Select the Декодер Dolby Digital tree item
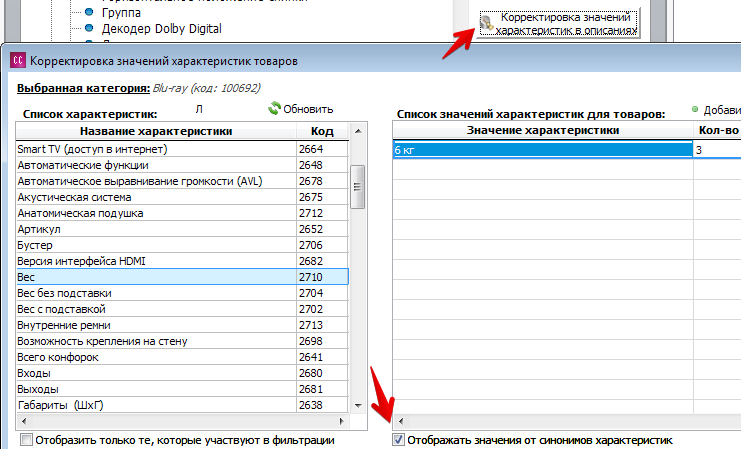The width and height of the screenshot is (741, 449). coord(162,29)
